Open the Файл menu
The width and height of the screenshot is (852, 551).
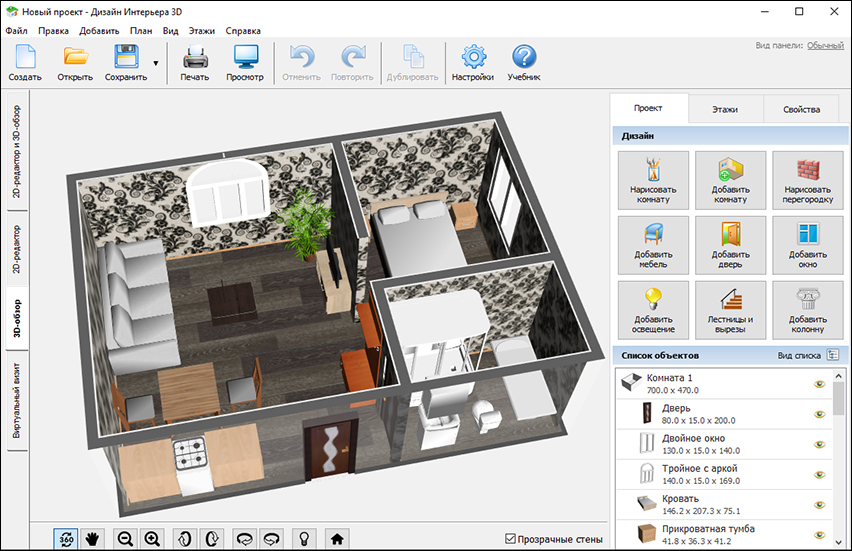coord(16,31)
